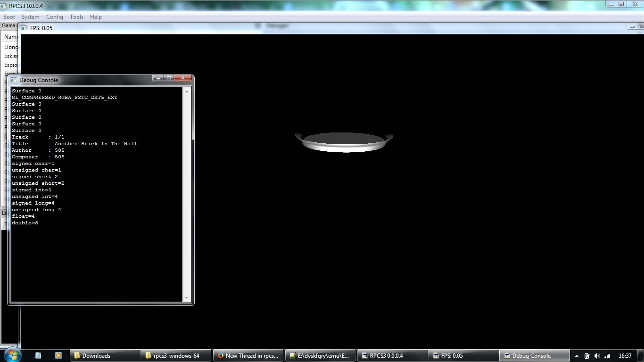The height and width of the screenshot is (362, 644).
Task: Click the Debug Console title bar icon
Action: (14, 80)
